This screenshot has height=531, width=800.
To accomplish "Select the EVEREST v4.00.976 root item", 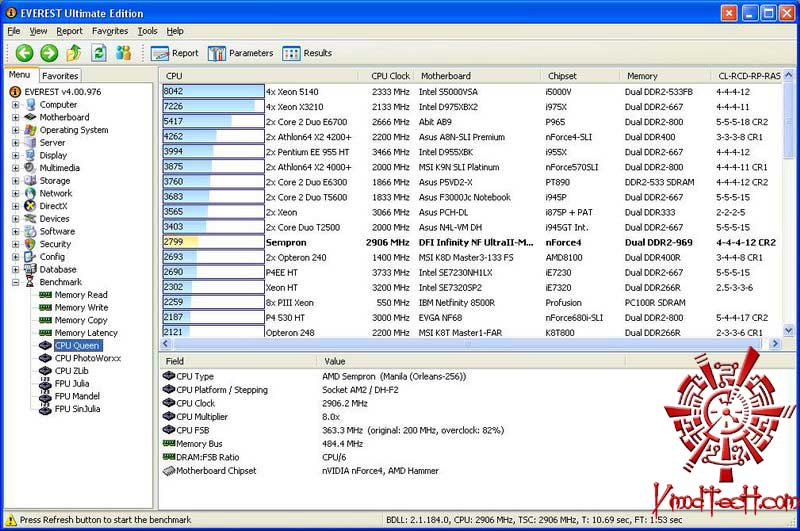I will pos(62,92).
